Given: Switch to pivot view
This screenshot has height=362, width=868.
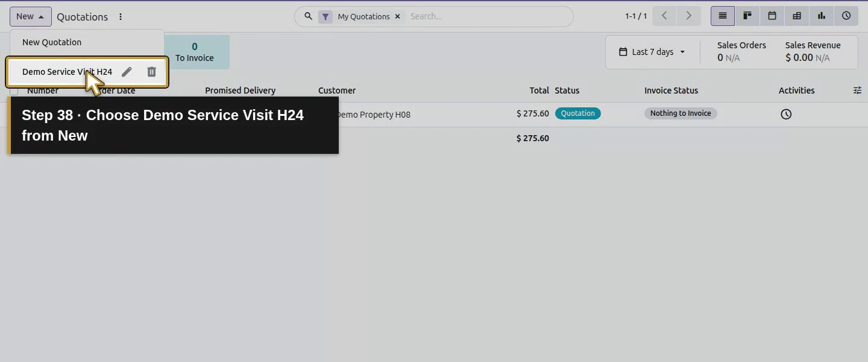Looking at the screenshot, I should click(797, 16).
